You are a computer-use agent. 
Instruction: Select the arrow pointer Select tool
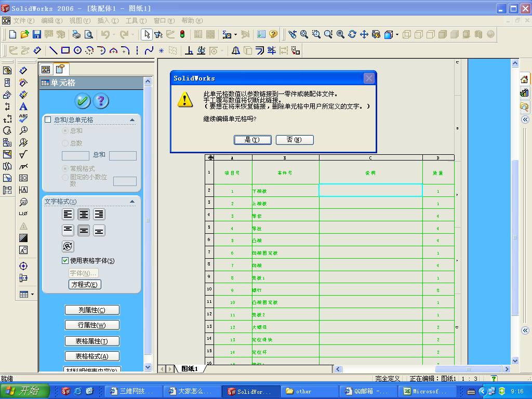tap(147, 34)
